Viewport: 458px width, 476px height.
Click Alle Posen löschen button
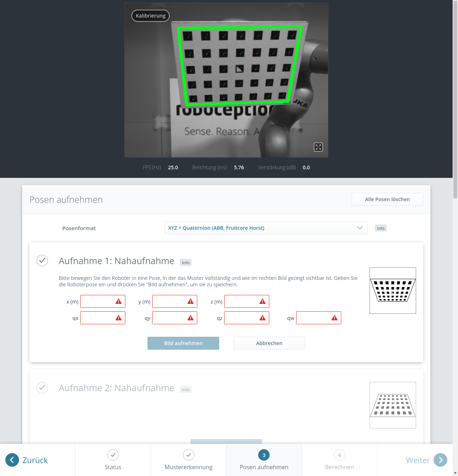pos(387,199)
